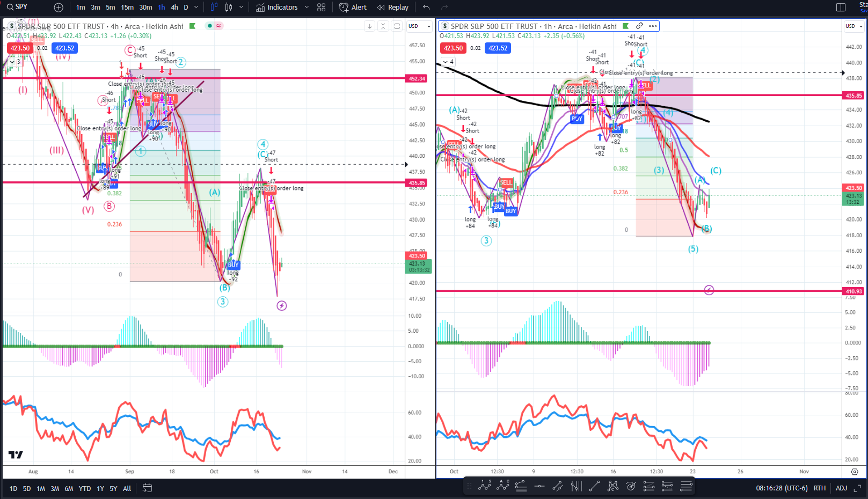Toggle RTH session mode
Screen dimensions: 868x499
[x=820, y=488]
